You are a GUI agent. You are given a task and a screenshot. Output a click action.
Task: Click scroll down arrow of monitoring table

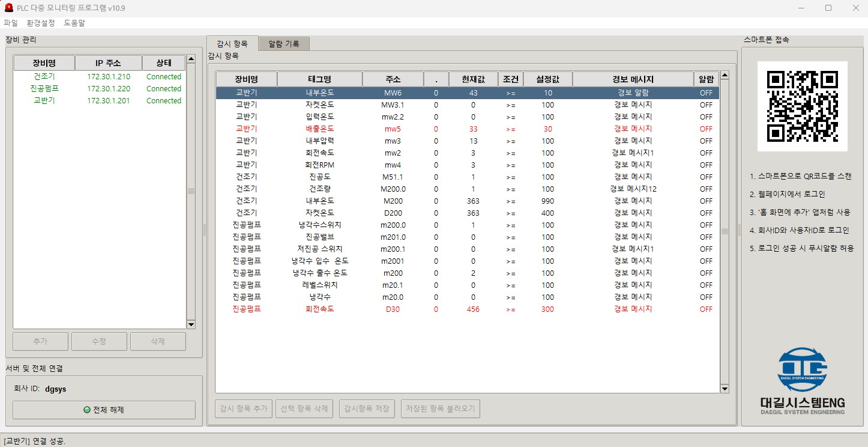[725, 389]
